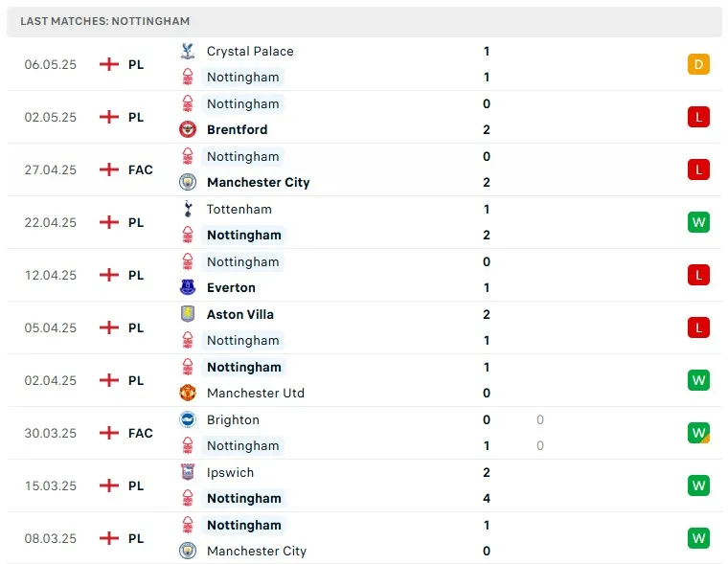Click green W badge for Tottenham match
Viewport: 728px width, 564px height.
click(x=698, y=222)
